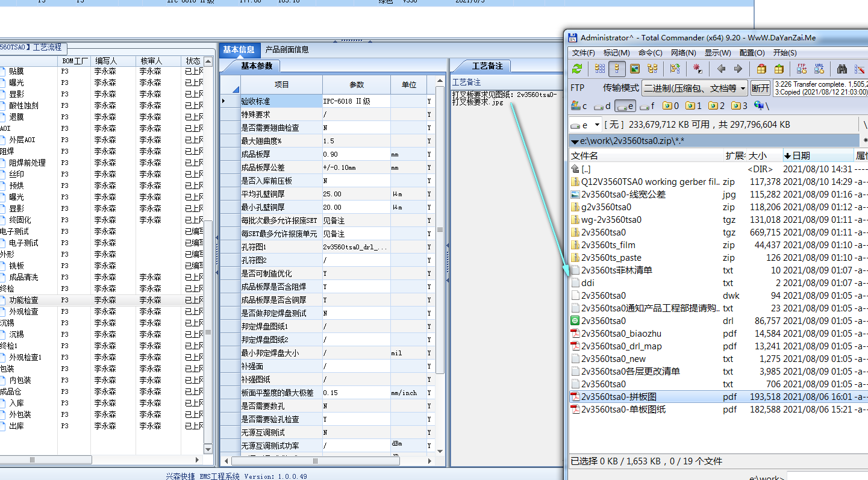Click the swap/synchronize directories toolbar icon
Screen dimensions: 868x480
pyautogui.click(x=675, y=69)
